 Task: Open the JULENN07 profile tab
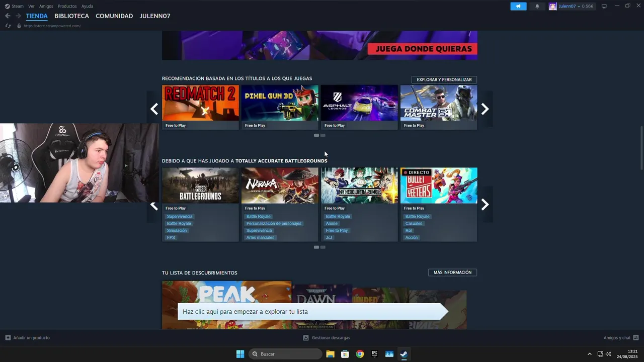155,16
